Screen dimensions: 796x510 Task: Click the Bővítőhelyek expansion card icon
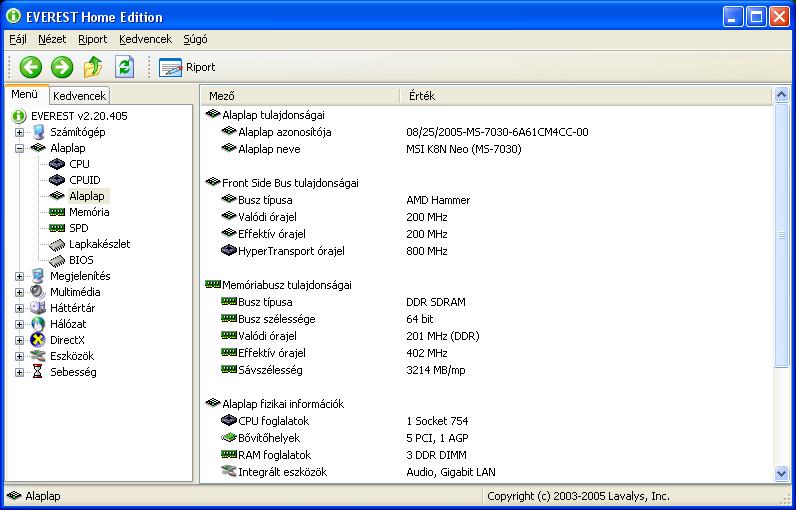(229, 437)
